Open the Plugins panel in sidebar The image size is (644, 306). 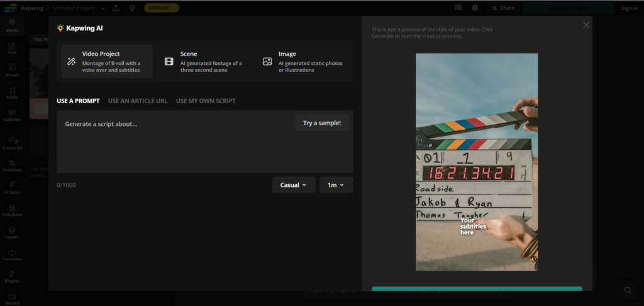tap(12, 277)
